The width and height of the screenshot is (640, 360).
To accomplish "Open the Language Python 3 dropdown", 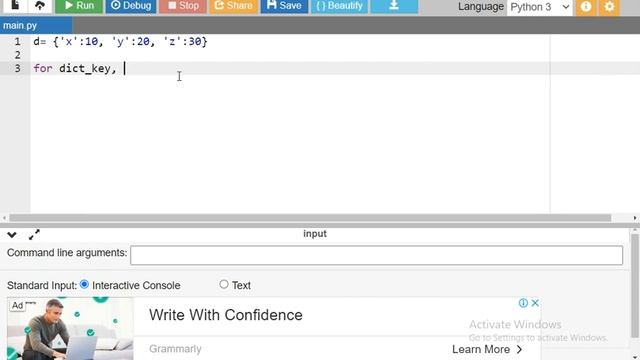I will [x=540, y=7].
